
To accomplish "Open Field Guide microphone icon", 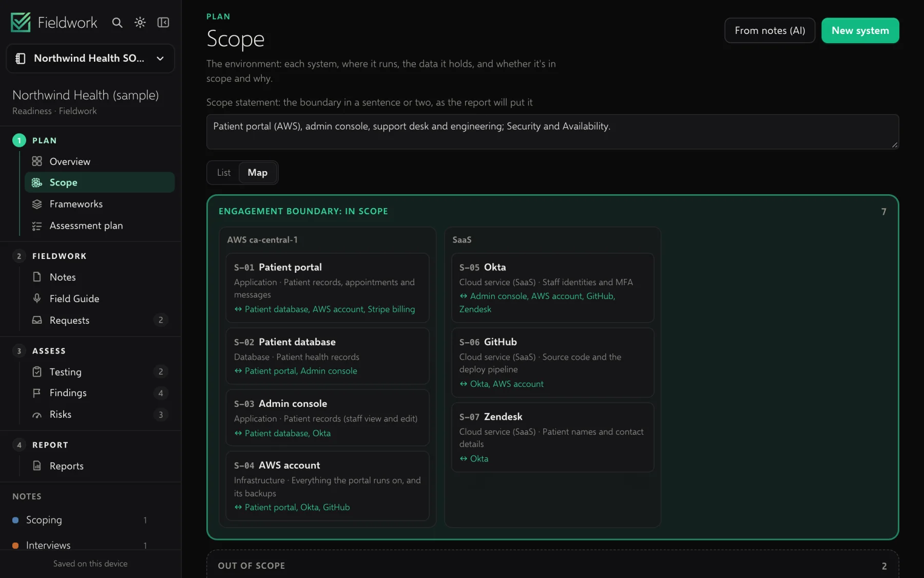I will pyautogui.click(x=37, y=299).
